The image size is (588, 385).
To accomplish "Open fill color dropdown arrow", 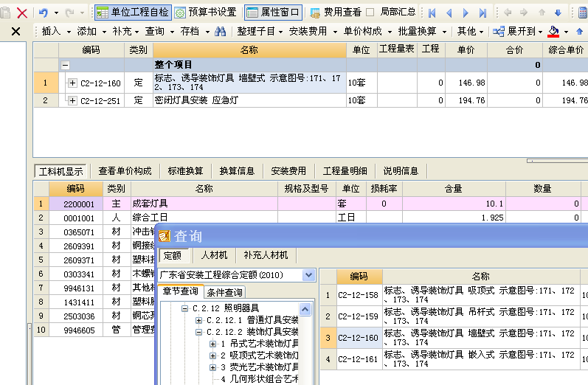I will (567, 32).
